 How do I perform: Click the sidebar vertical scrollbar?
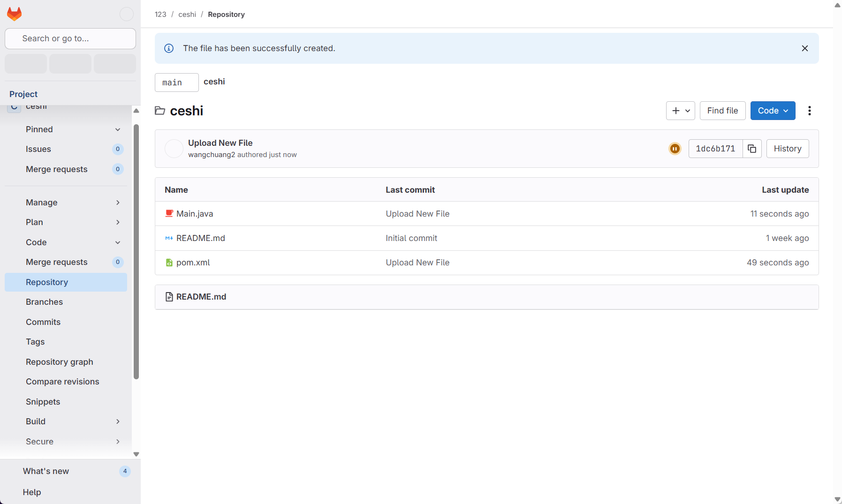137,251
